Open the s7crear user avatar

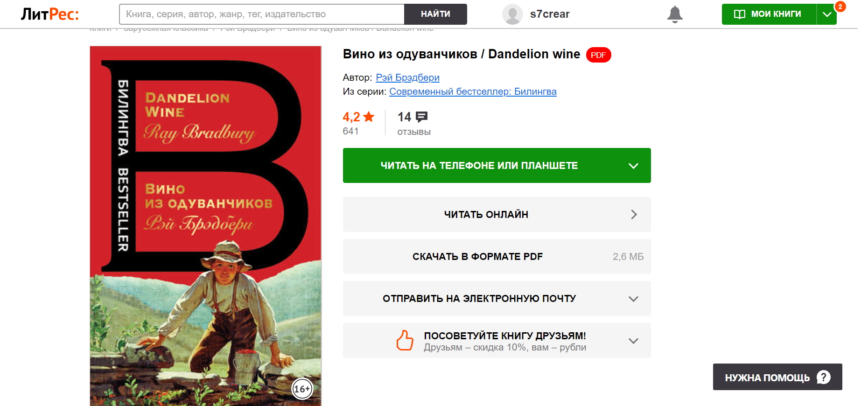coord(512,14)
